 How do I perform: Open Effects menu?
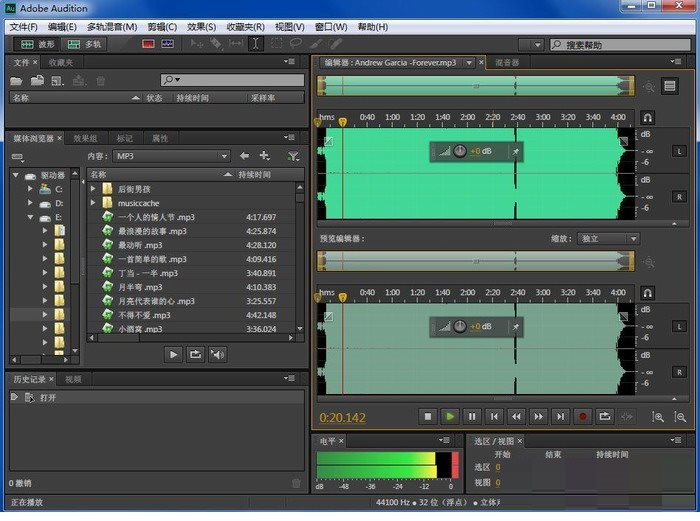(201, 27)
